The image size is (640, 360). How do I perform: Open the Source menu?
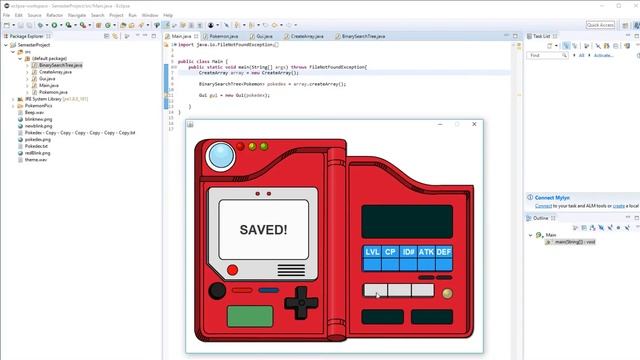click(x=34, y=15)
